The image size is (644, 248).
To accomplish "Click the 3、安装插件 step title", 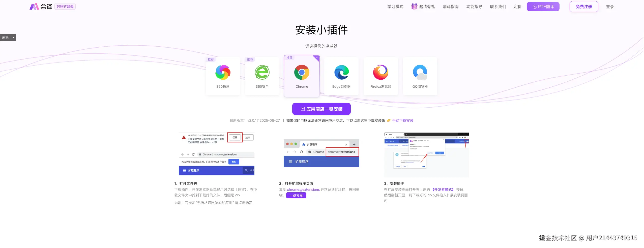I will coord(394,183).
